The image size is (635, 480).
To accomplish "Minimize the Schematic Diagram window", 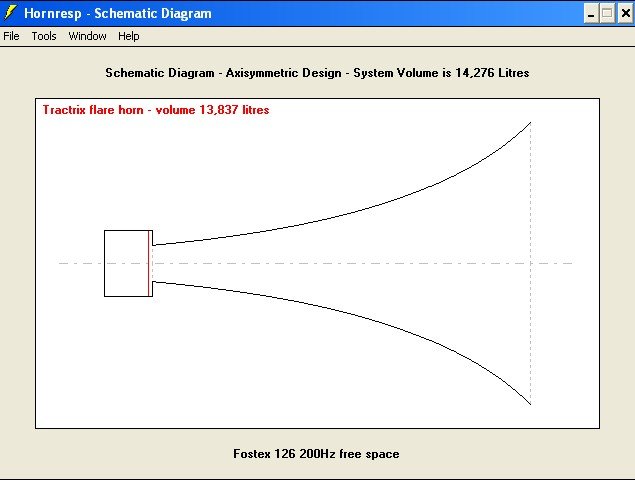I will (x=590, y=13).
